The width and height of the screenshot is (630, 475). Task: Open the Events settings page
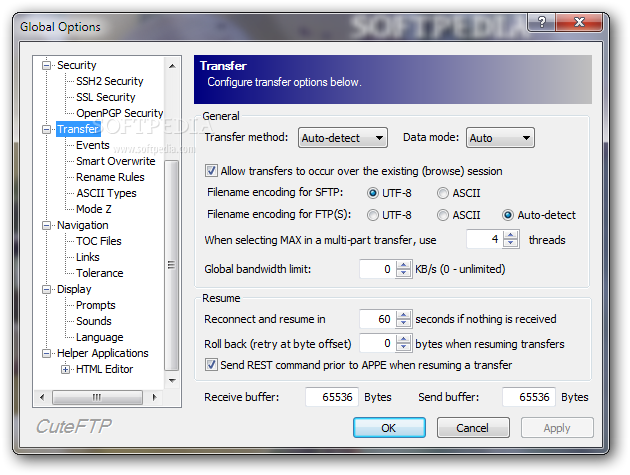tap(93, 145)
